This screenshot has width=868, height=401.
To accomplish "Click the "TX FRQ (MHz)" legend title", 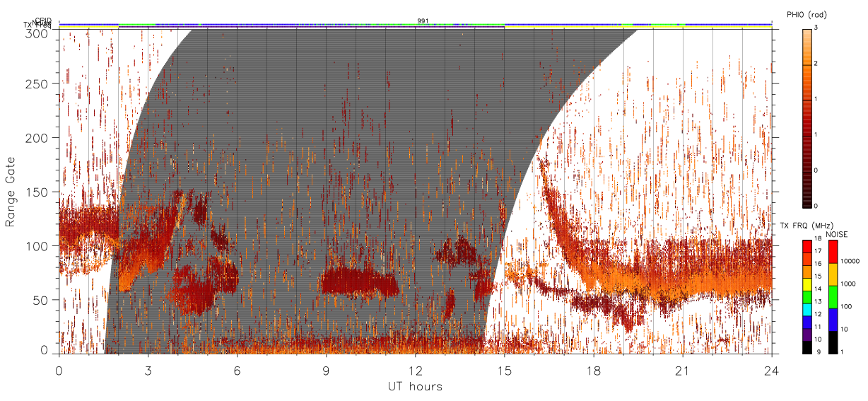I will [x=807, y=225].
